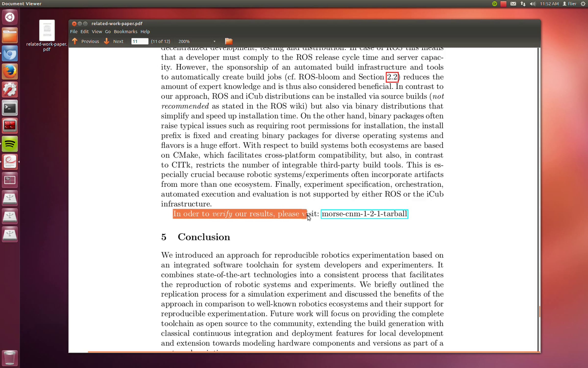Open the Files manager launcher icon

[x=10, y=36]
